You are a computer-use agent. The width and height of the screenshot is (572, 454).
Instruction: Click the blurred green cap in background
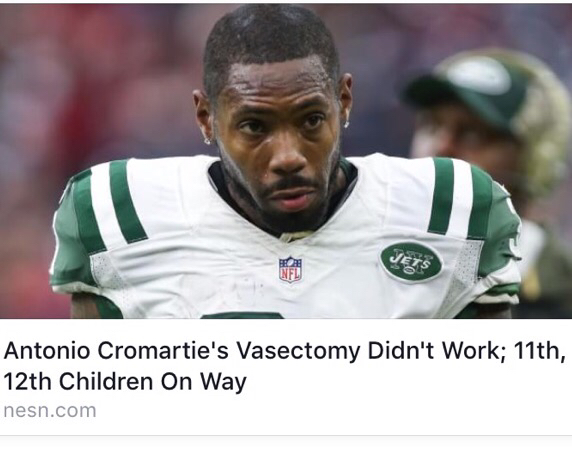471,86
